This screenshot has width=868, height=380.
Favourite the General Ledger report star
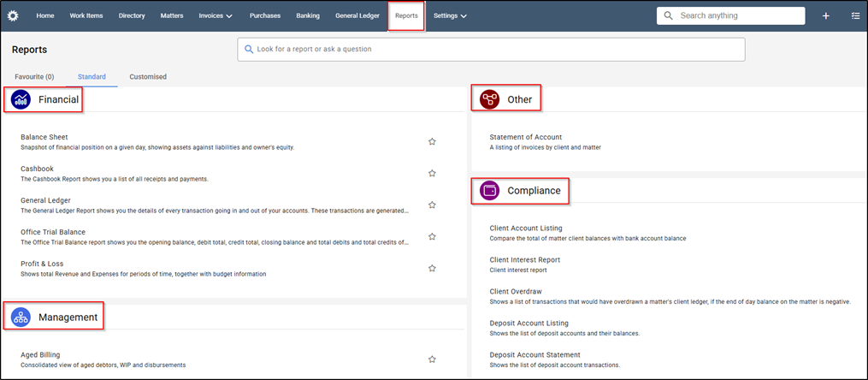(432, 205)
